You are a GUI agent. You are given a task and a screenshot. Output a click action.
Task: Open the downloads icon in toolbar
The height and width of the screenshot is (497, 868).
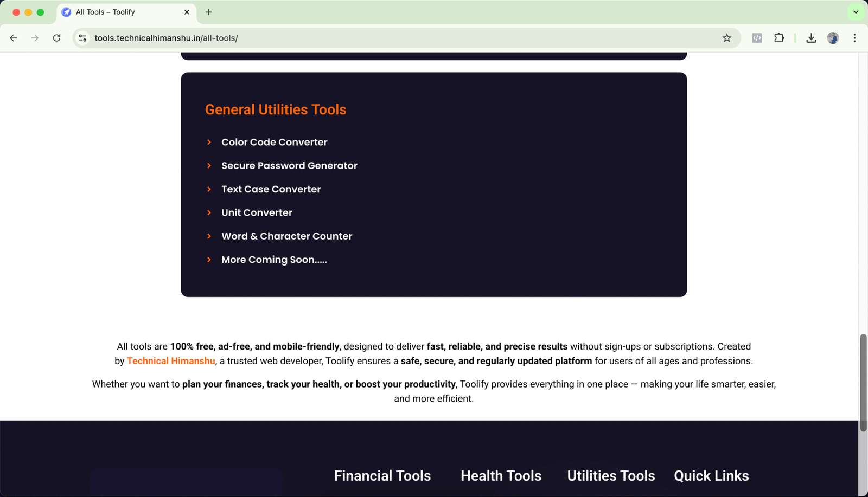coord(811,38)
